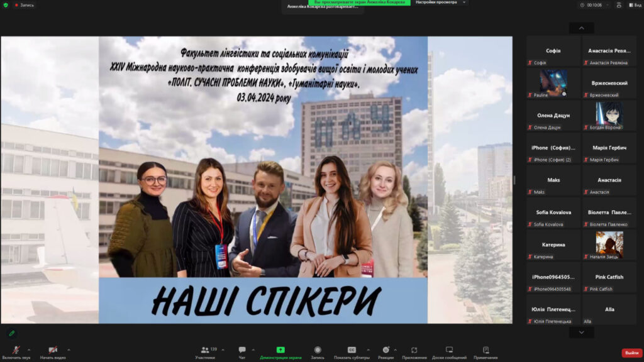Click green encryption shield icon at top left
Viewport: 644px width, 362px height.
click(6, 5)
